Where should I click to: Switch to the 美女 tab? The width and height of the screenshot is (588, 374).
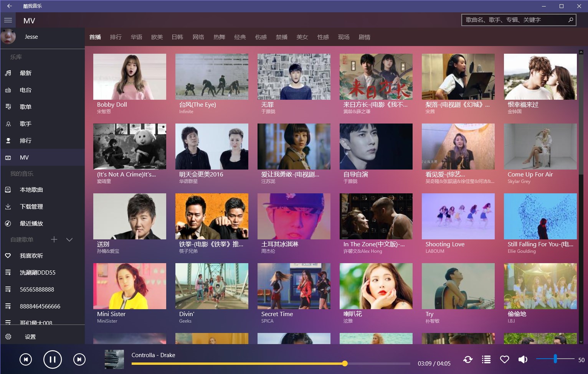(302, 37)
